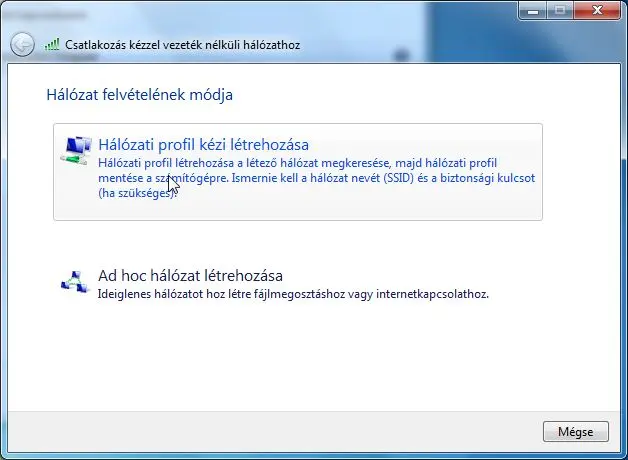The width and height of the screenshot is (628, 460).
Task: Click the networked computers icon for manual profile
Action: tap(74, 151)
